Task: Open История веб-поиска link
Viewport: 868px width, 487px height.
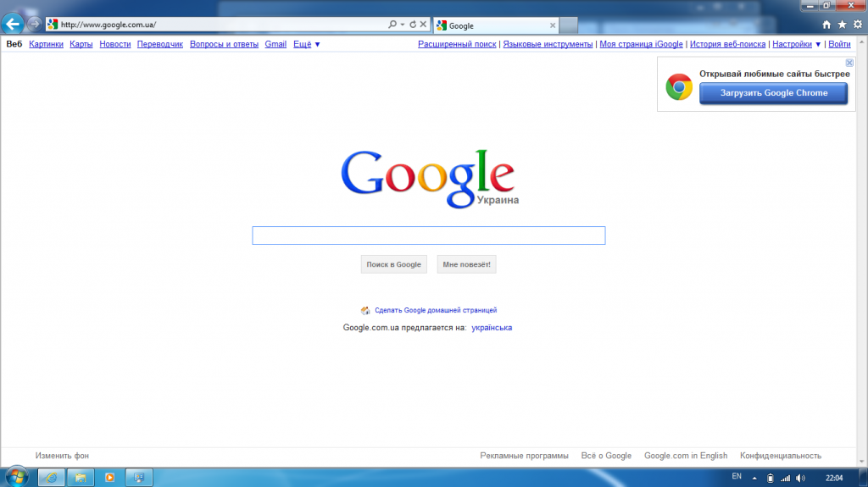Action: 727,44
